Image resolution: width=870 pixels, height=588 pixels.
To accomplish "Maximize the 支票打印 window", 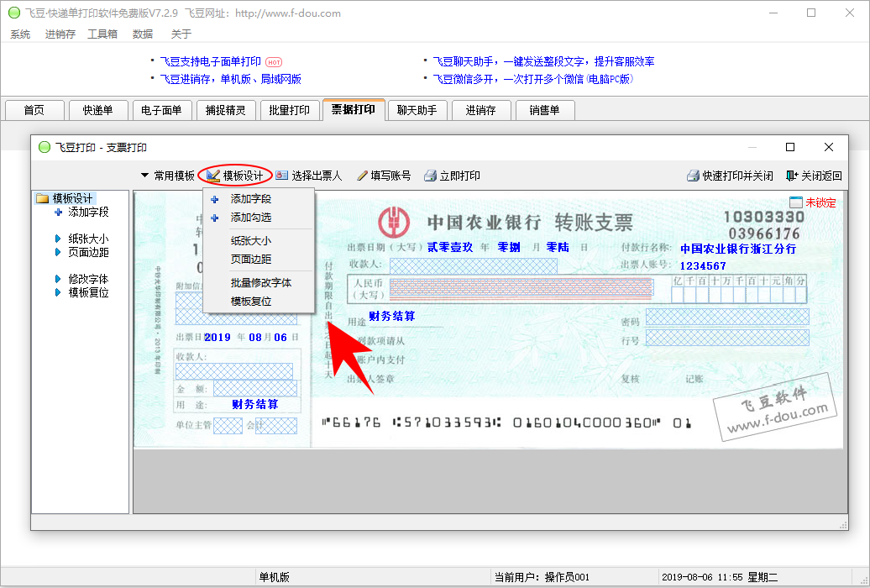I will click(x=790, y=147).
